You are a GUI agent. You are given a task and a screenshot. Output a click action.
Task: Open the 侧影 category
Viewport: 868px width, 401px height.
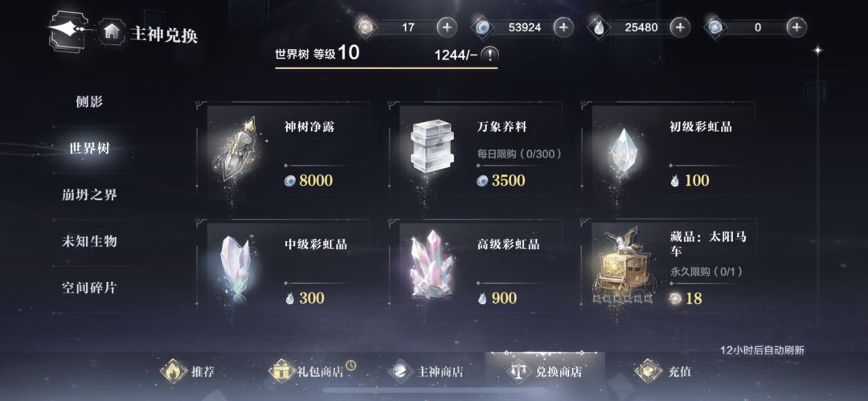coord(89,102)
